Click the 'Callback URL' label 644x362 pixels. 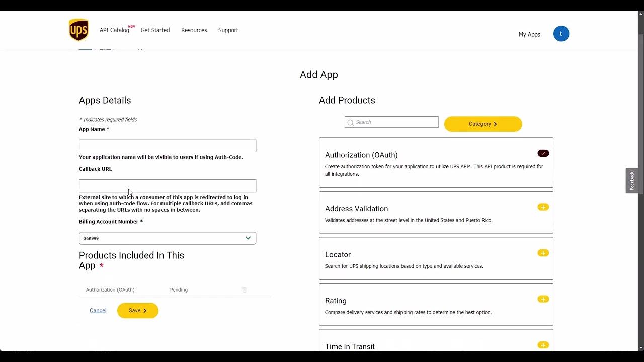pyautogui.click(x=95, y=169)
